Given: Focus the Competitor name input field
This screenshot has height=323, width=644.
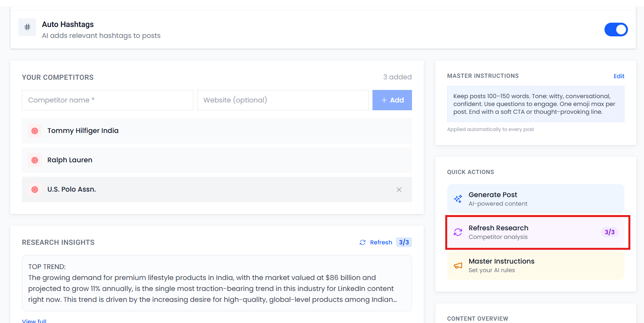Looking at the screenshot, I should (x=108, y=100).
